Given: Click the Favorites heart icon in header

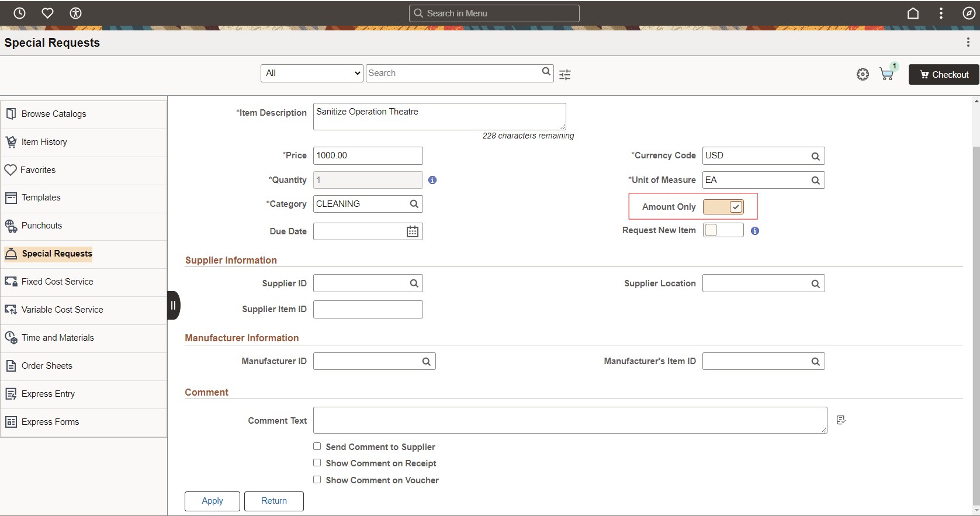Looking at the screenshot, I should [x=47, y=13].
